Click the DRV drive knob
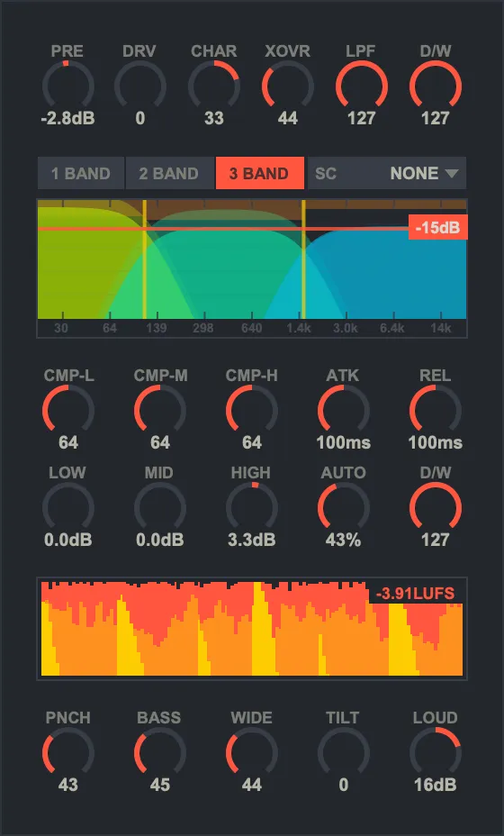The image size is (504, 836). pos(140,86)
